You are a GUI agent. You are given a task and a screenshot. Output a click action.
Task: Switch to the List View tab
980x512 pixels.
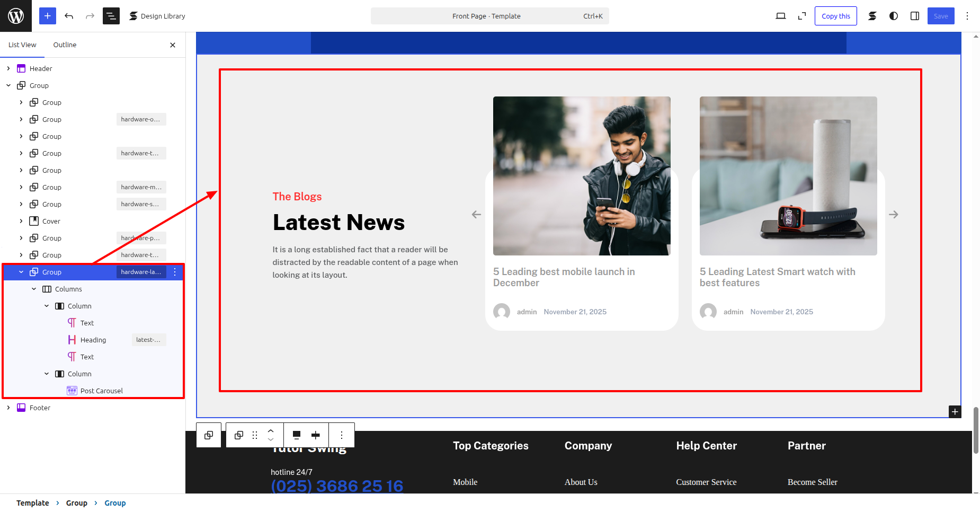coord(22,45)
